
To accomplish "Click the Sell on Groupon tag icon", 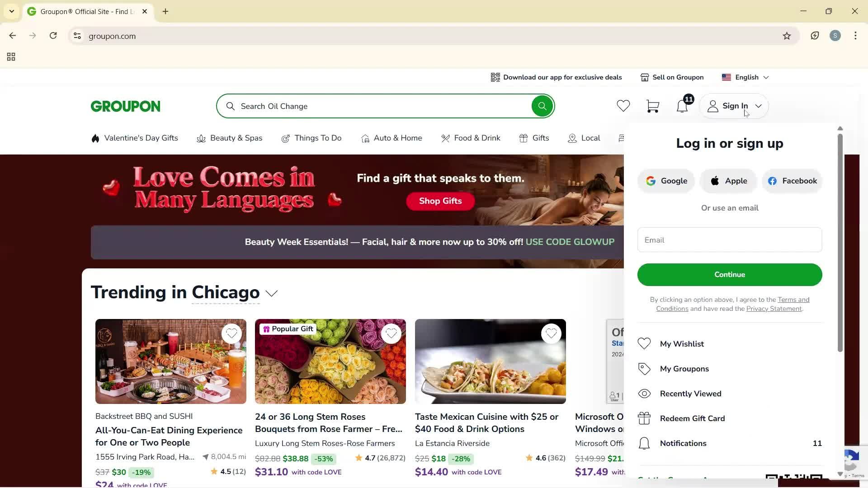I will point(645,77).
